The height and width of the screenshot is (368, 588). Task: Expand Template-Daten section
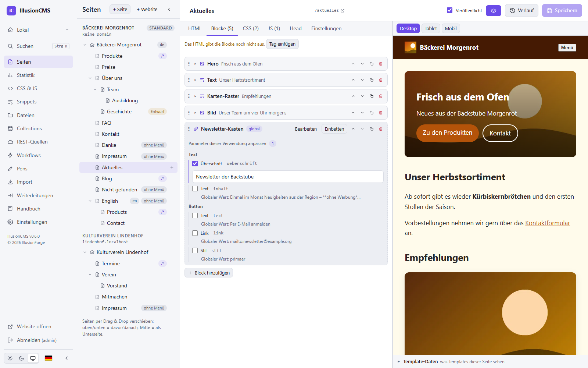point(399,362)
